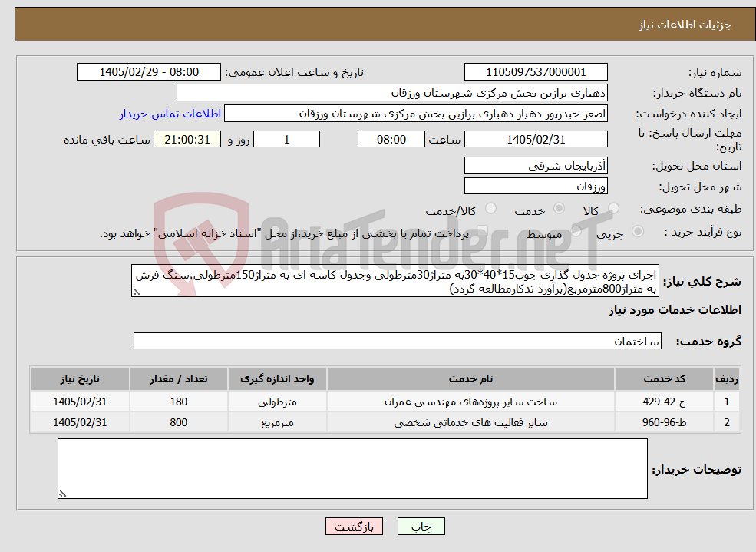Click the شماره نیاز field 1105097537000001
756x552 pixels.
click(536, 72)
